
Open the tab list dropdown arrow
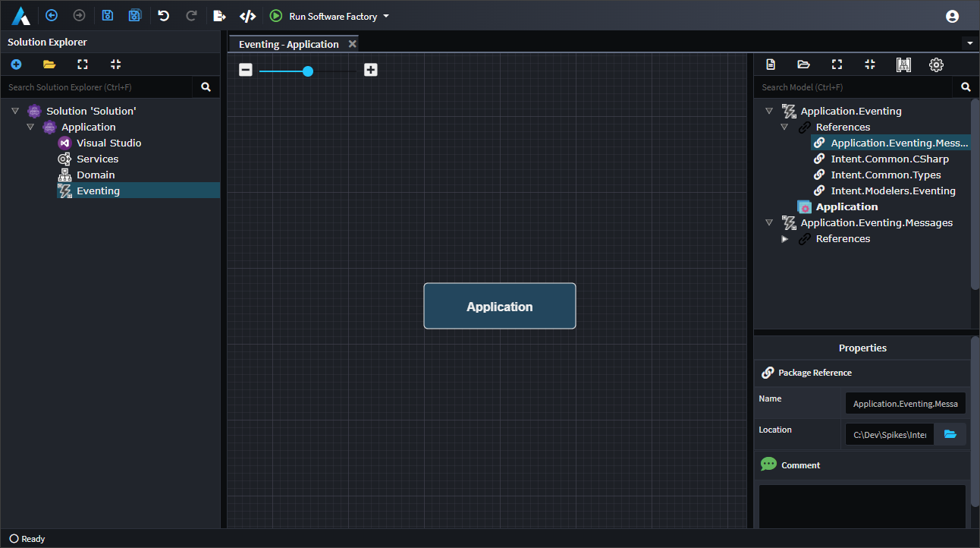click(x=970, y=43)
